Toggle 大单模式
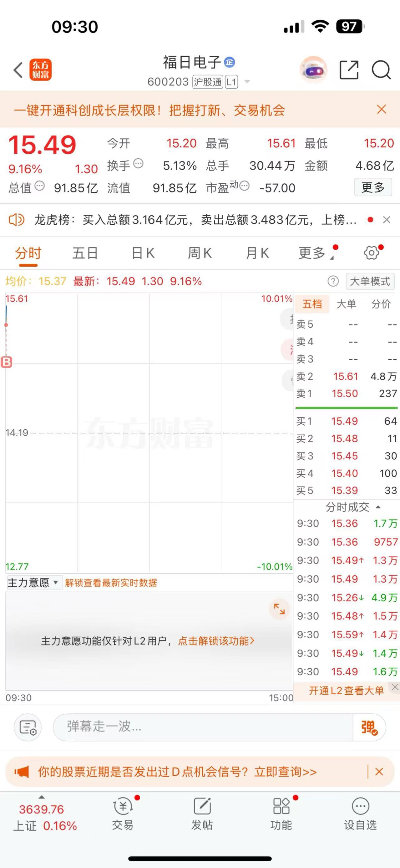 (x=370, y=281)
